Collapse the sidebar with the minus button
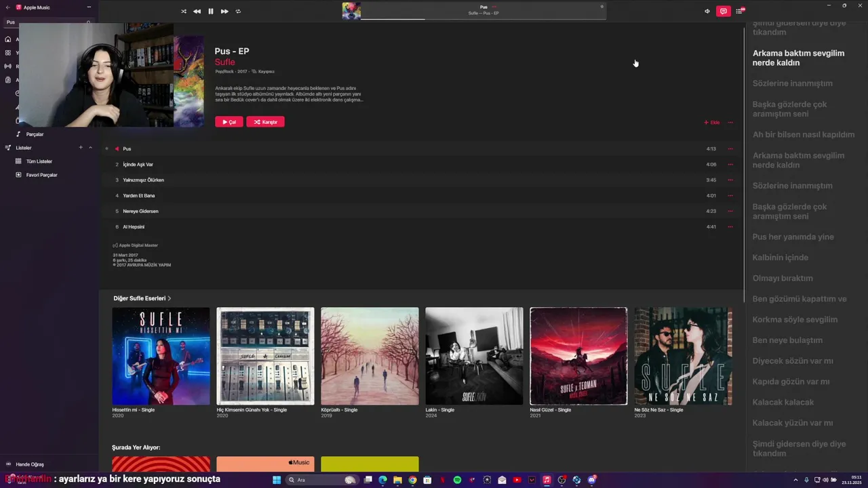Screen dimensions: 868x488 (89, 7)
